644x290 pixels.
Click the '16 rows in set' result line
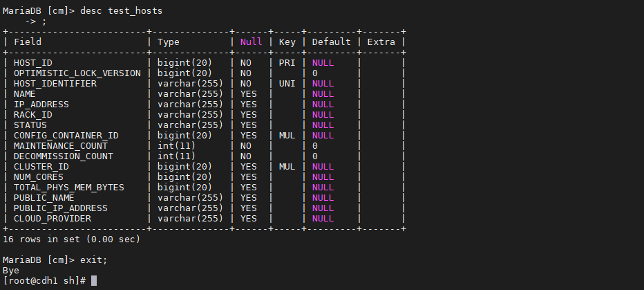point(71,239)
